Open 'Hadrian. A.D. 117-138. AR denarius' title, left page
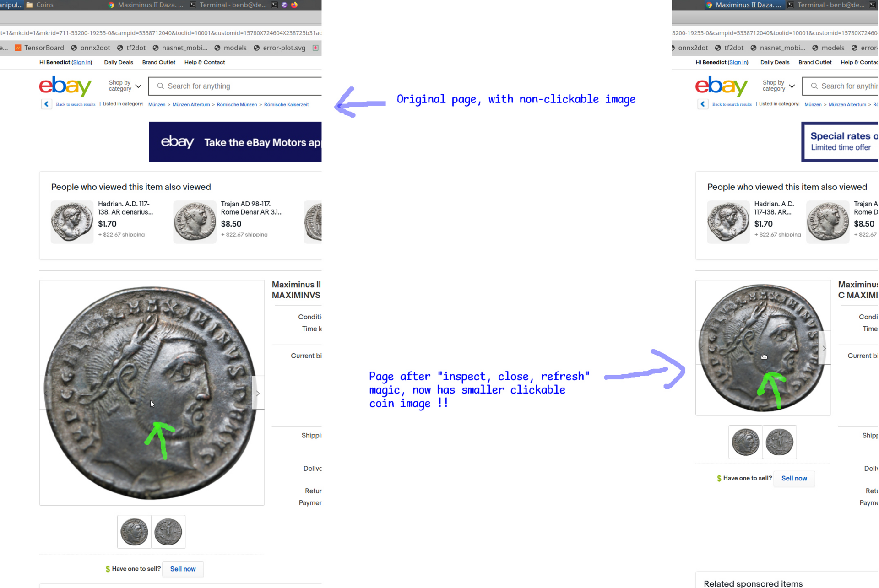879x588 pixels. click(125, 208)
